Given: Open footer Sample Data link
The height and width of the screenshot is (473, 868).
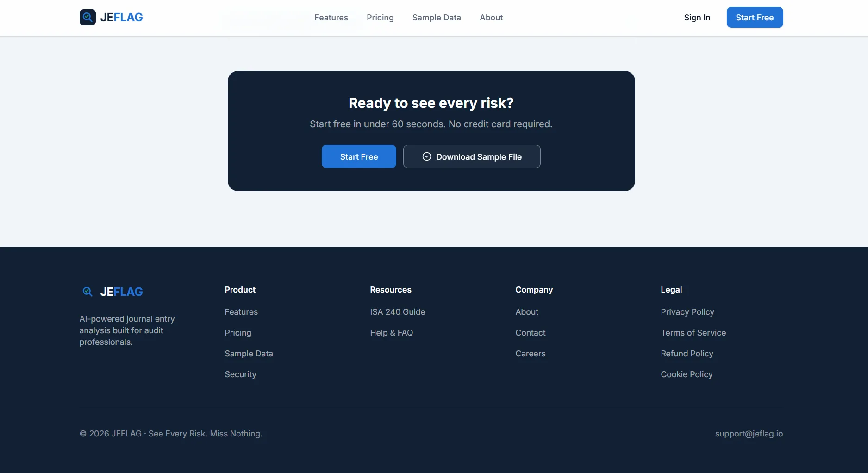Looking at the screenshot, I should tap(249, 354).
